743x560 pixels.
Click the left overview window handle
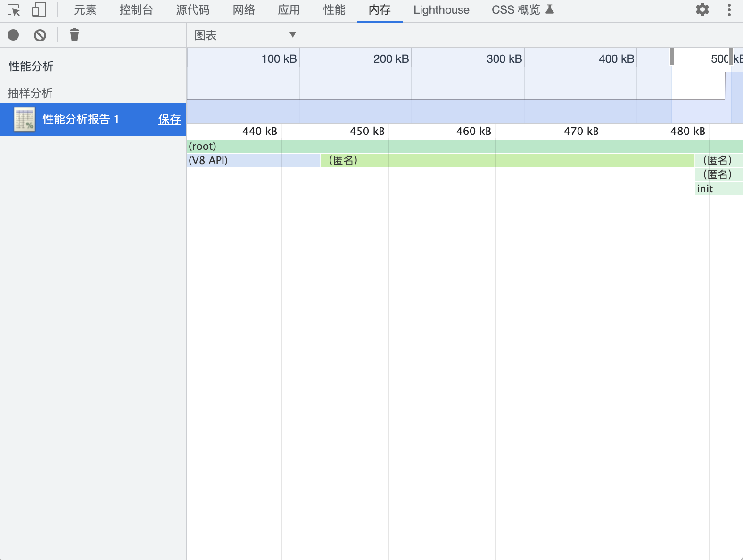tap(672, 57)
